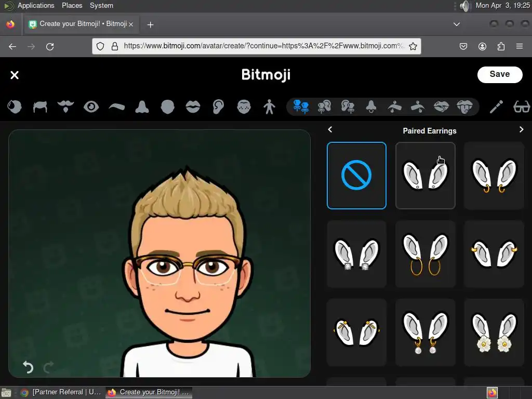The height and width of the screenshot is (399, 532).
Task: Redo the avatar change
Action: pyautogui.click(x=48, y=367)
